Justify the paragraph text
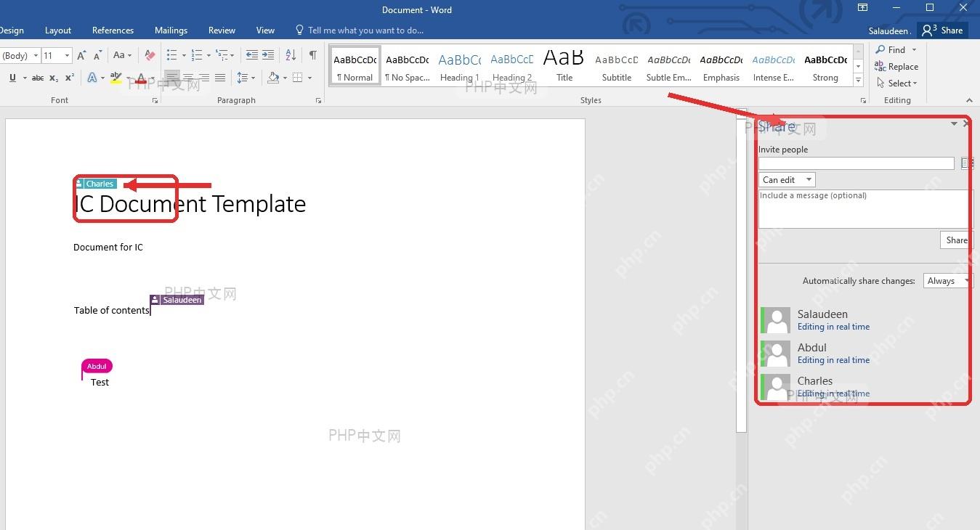The width and height of the screenshot is (980, 530). 220,78
